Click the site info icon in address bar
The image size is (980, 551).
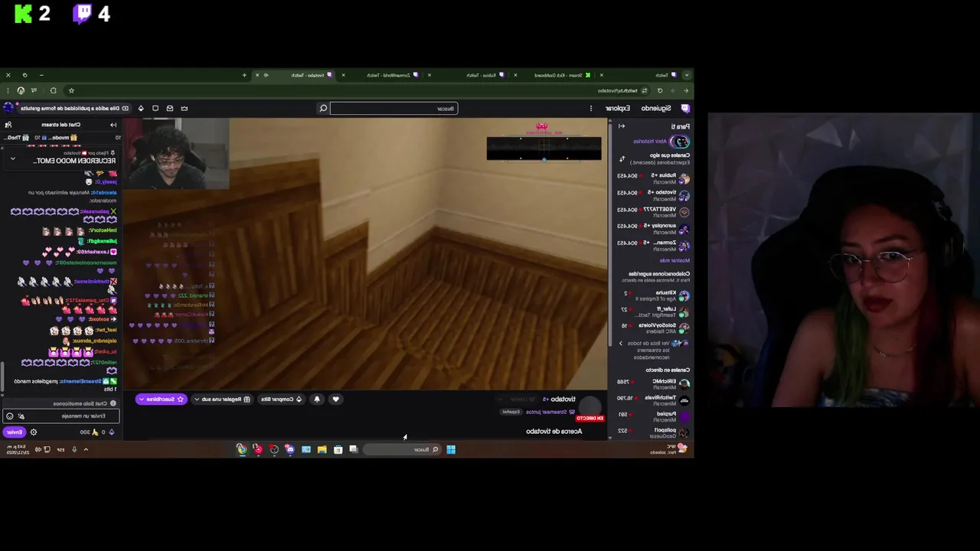[644, 90]
